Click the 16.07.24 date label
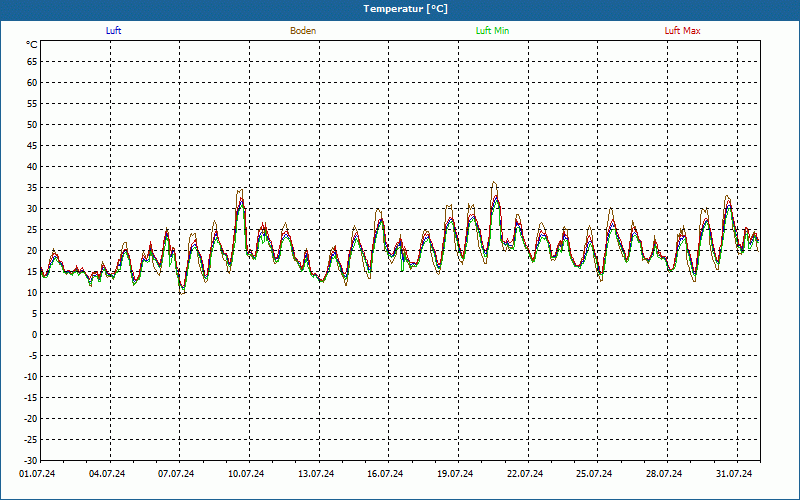Screen dimensions: 800x500 click(x=385, y=474)
